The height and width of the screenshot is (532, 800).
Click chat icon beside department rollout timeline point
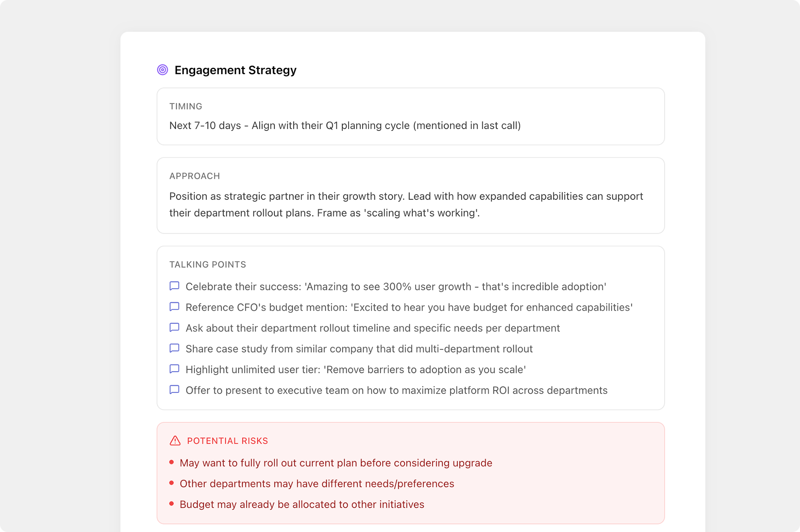[x=174, y=328]
